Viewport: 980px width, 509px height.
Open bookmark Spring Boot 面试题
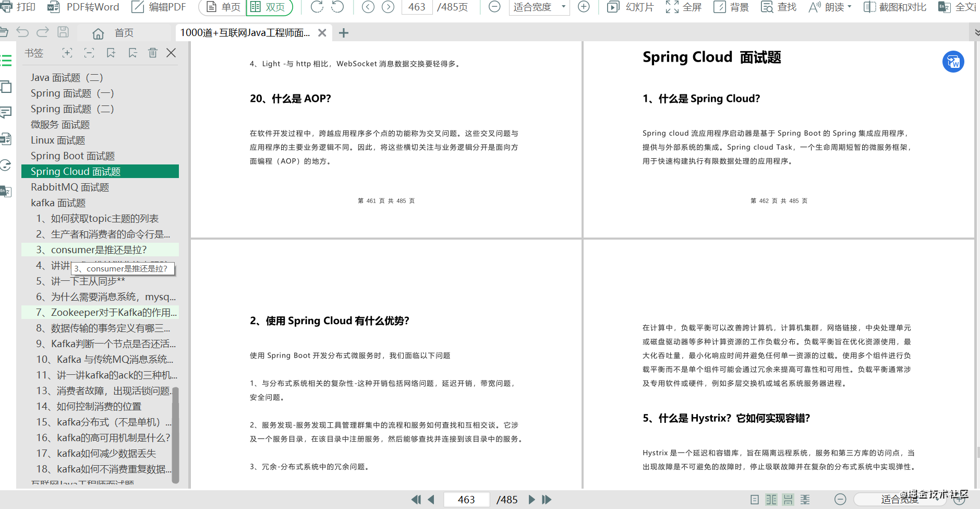(x=72, y=156)
